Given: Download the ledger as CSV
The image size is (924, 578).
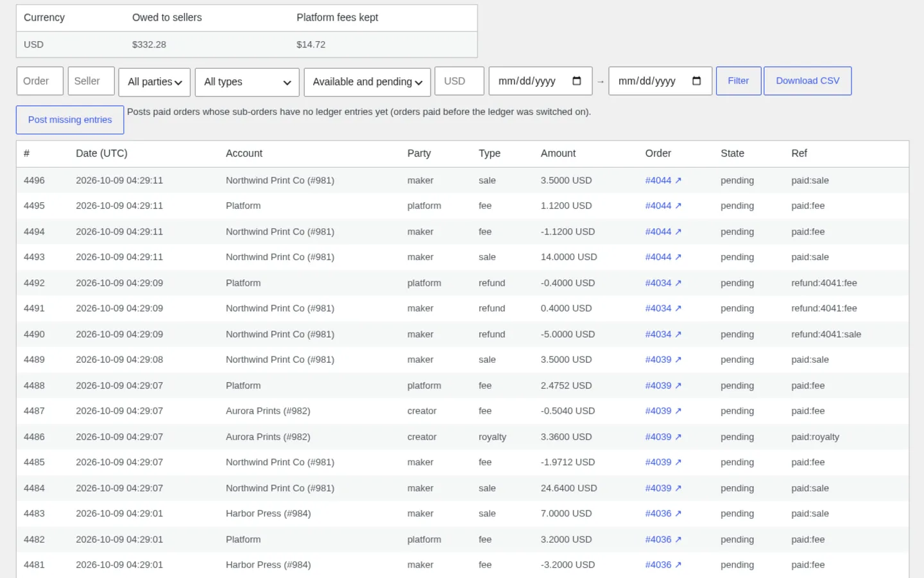Looking at the screenshot, I should click(808, 81).
